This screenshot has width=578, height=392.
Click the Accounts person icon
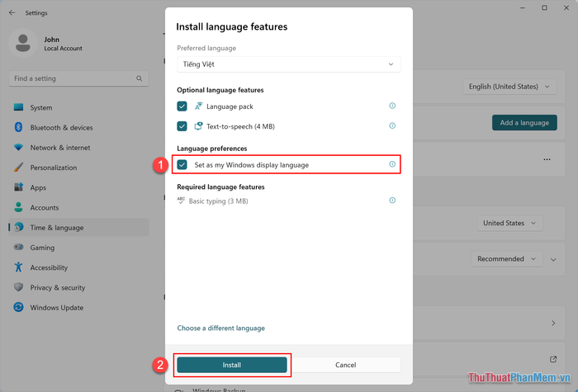click(18, 207)
